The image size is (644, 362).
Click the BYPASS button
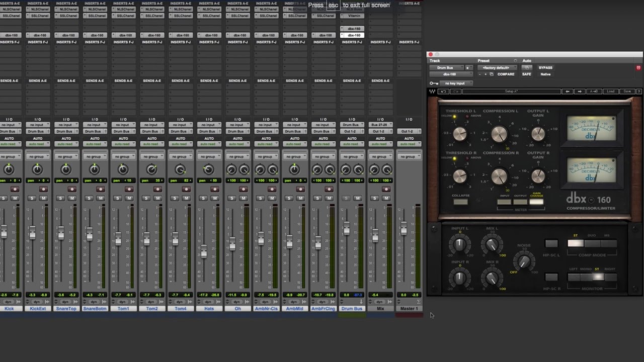click(545, 68)
